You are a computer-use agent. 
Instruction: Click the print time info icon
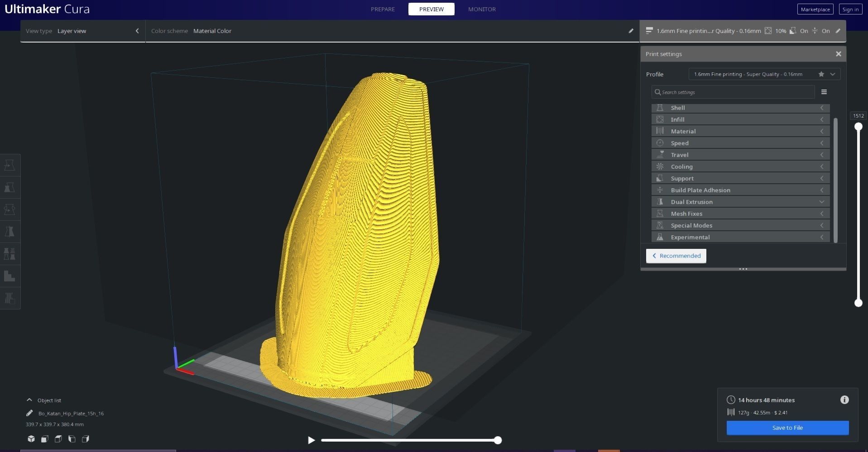(x=844, y=400)
